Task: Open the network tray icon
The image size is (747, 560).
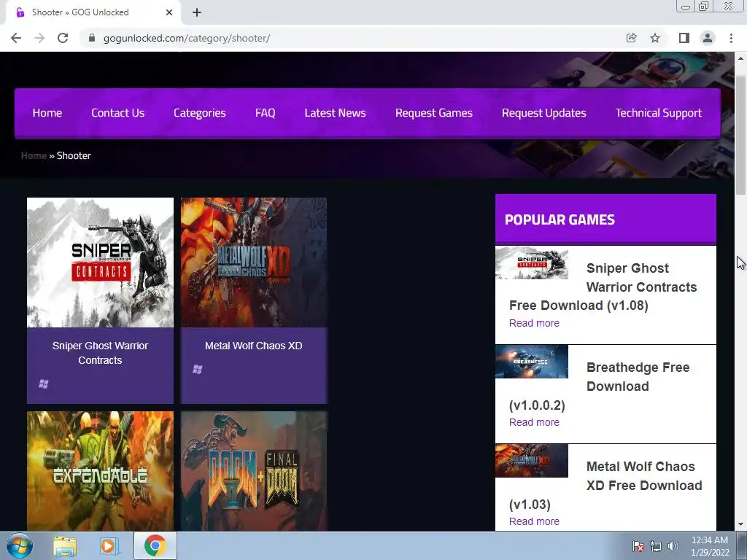Action: 656,546
